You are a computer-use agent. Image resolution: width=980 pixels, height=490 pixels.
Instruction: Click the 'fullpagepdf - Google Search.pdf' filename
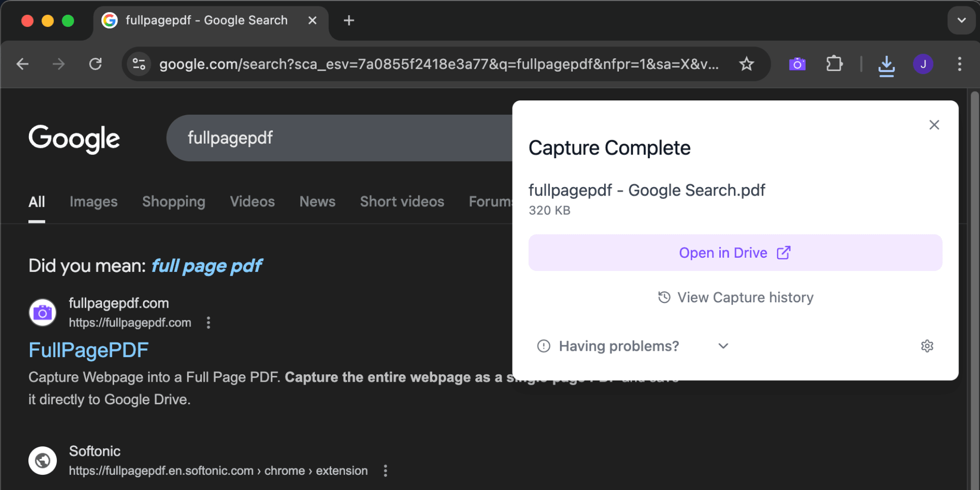pyautogui.click(x=647, y=190)
